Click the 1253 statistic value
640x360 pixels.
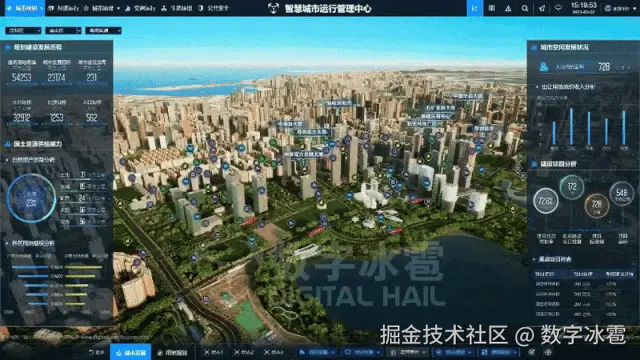coord(56,118)
